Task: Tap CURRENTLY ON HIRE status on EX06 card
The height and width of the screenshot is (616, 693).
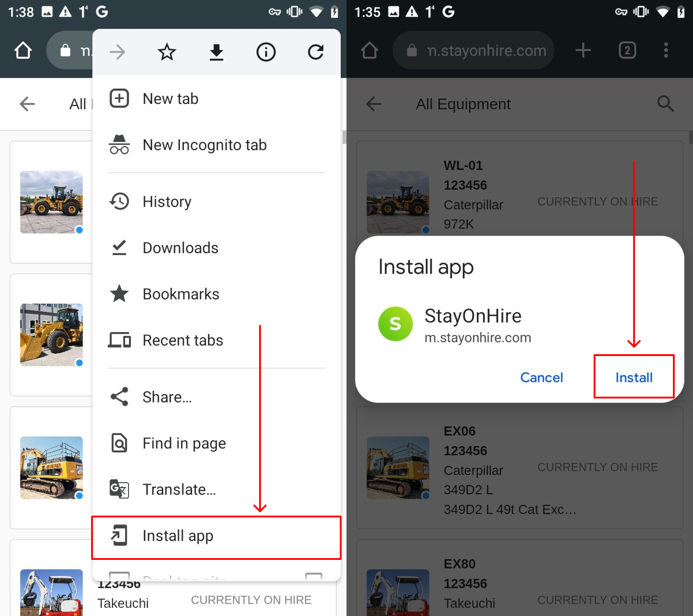Action: point(597,467)
